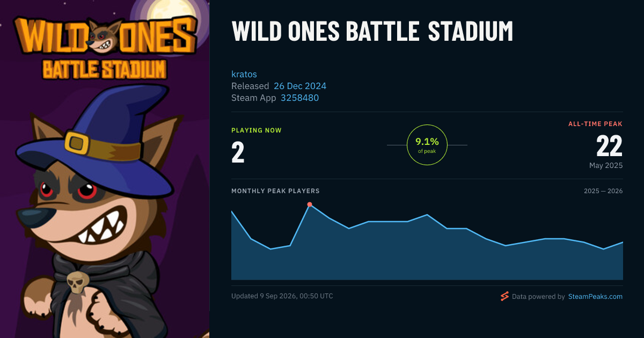Select the 26 Dec 2024 release date

click(300, 86)
